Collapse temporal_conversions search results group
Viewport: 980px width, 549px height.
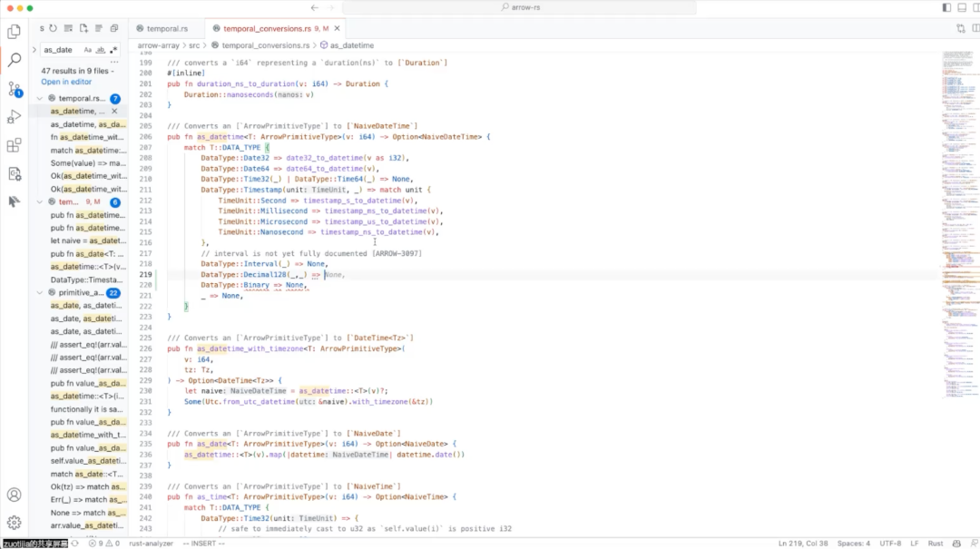[x=40, y=202]
